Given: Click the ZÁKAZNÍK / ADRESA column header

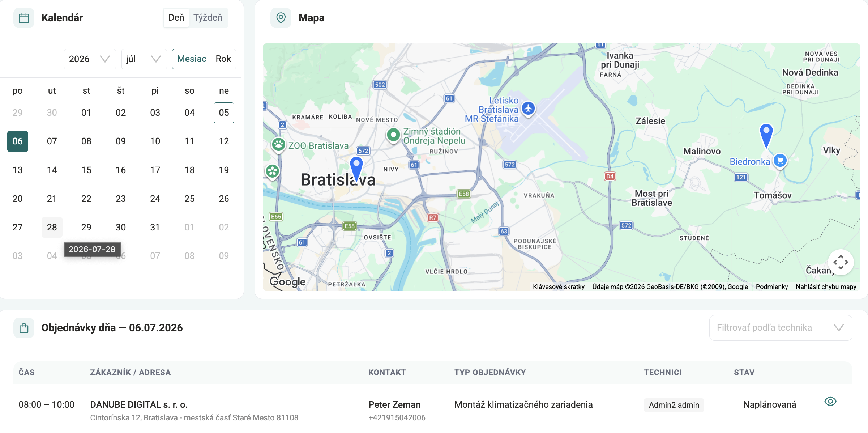Looking at the screenshot, I should click(x=130, y=373).
